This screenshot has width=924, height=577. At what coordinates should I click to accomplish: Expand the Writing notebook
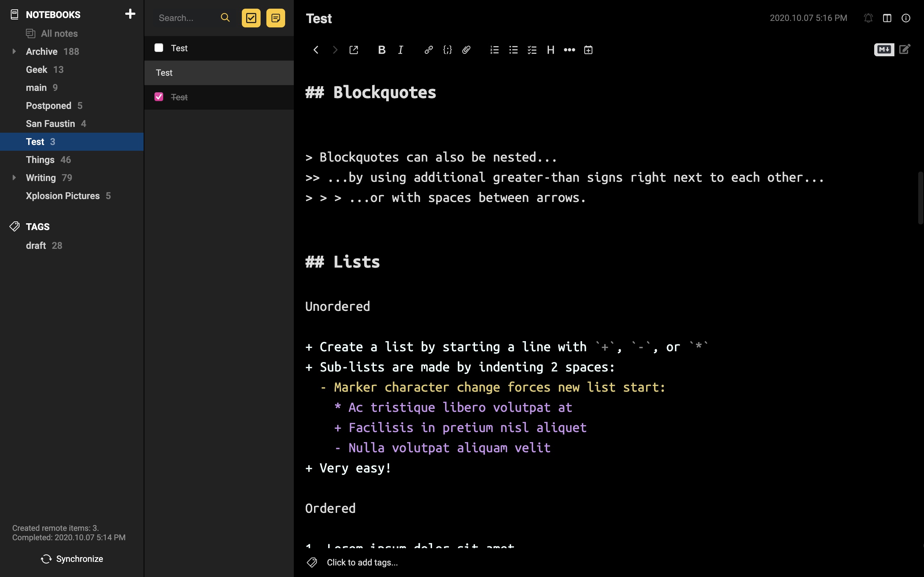pos(14,178)
